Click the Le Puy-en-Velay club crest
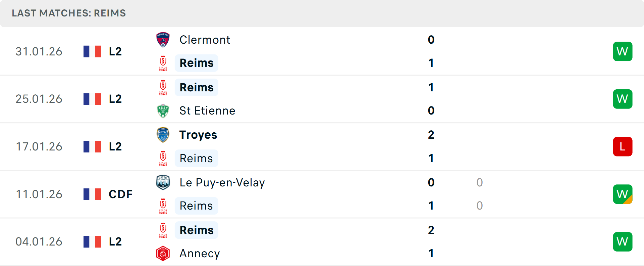This screenshot has height=266, width=644. pyautogui.click(x=163, y=183)
